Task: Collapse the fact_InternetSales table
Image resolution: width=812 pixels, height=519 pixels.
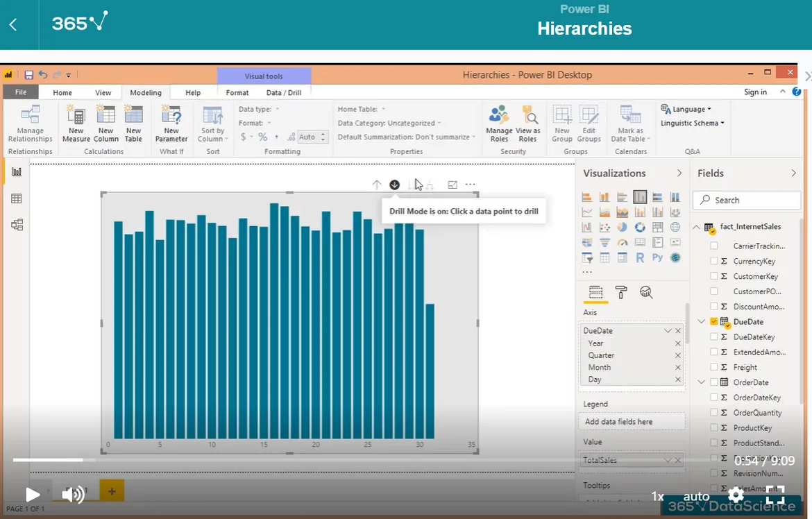Action: pyautogui.click(x=697, y=227)
